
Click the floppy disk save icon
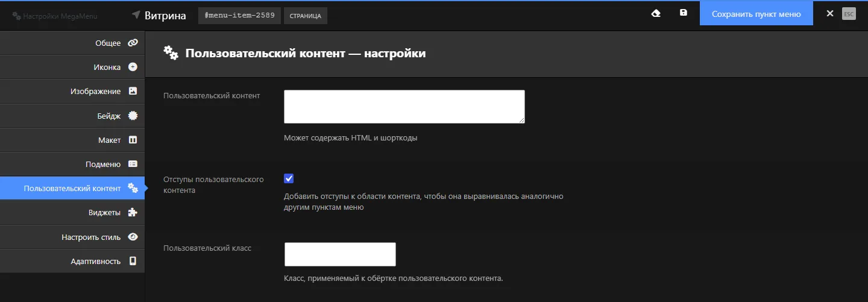(x=683, y=13)
